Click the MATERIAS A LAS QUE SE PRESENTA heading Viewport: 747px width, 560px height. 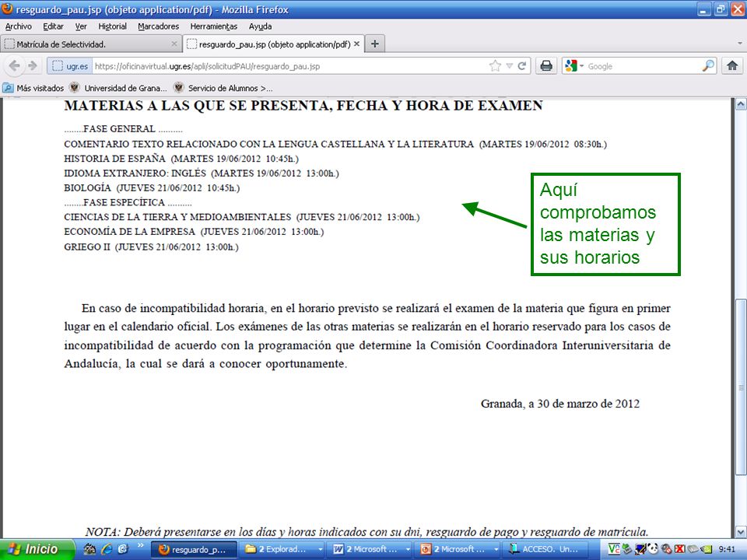coord(303,105)
